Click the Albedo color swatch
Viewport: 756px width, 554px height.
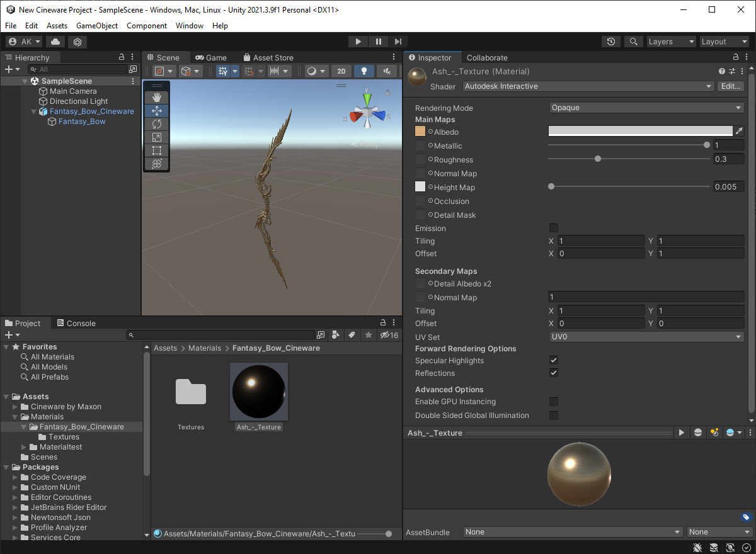click(x=641, y=131)
